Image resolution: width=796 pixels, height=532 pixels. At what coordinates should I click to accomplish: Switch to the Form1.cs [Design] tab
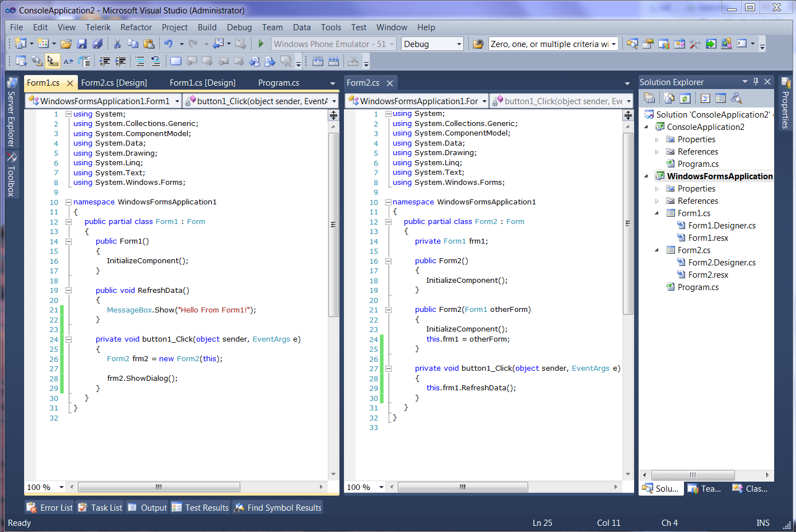pos(202,83)
